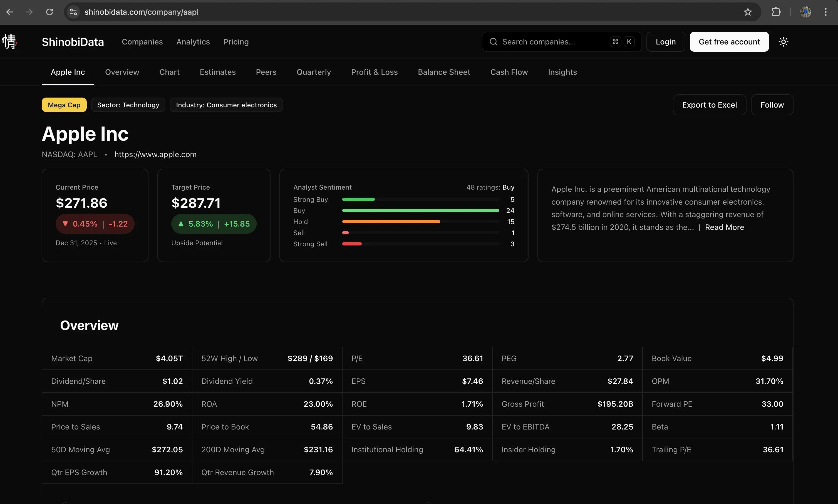
Task: Open the ShinobiData home link
Action: click(73, 42)
